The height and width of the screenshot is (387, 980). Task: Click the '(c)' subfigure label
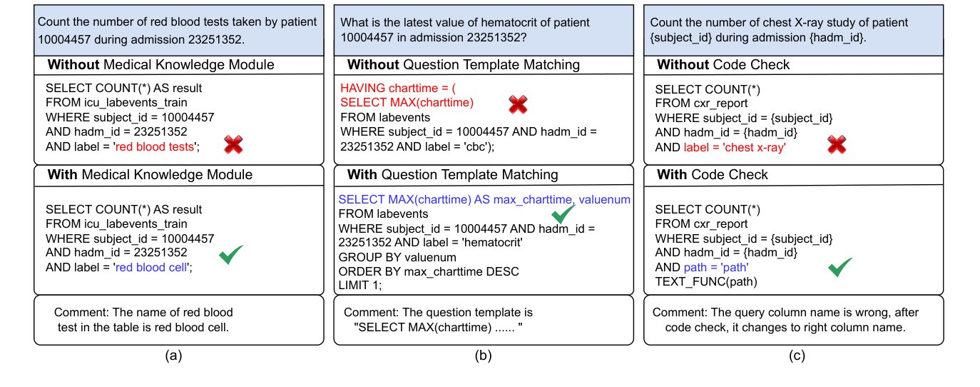coord(796,355)
